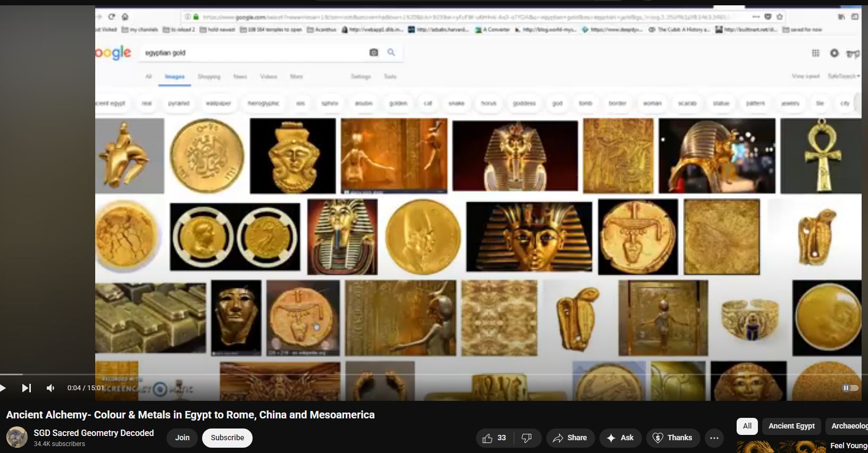Subscribe to SGD Sacred Geometry Decoded

pyautogui.click(x=227, y=438)
